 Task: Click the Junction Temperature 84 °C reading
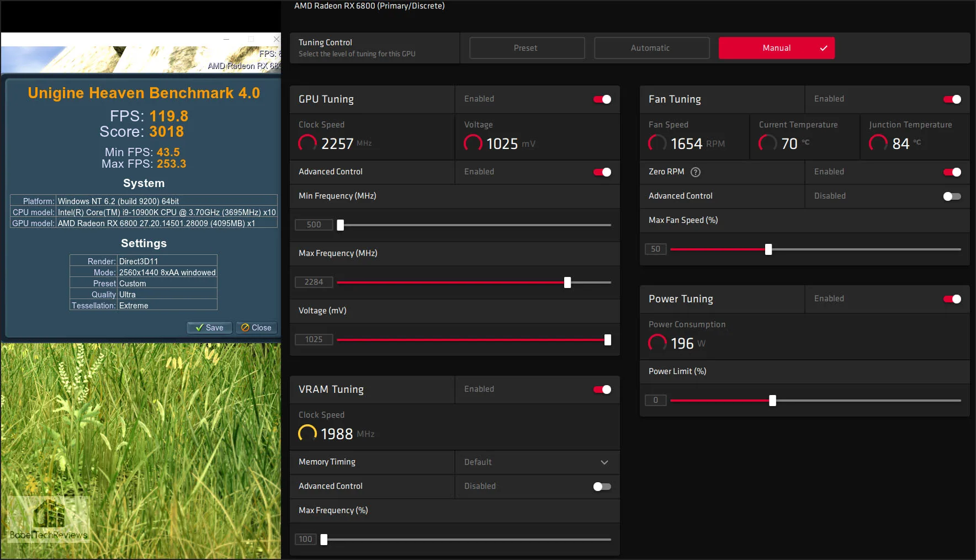[x=906, y=143]
